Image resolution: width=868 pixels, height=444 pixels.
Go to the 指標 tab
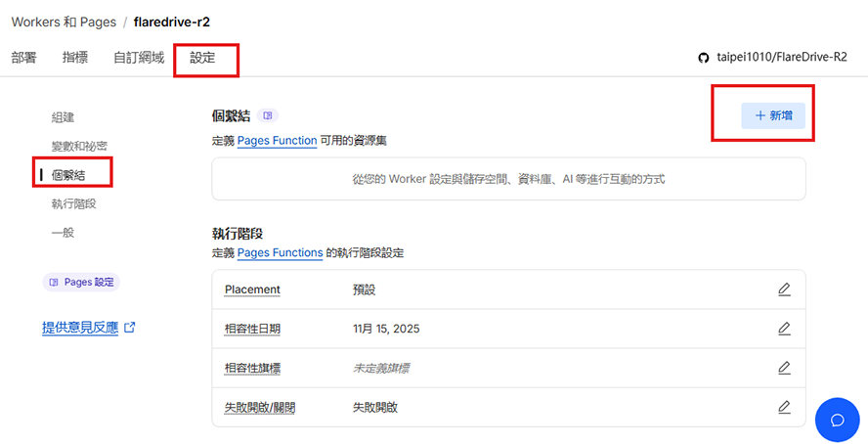point(75,58)
